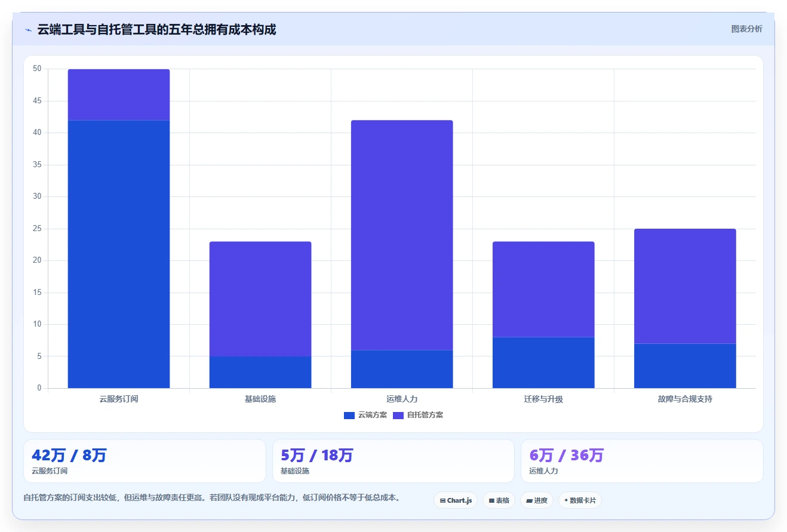Screen dimensions: 787x532
Task: Click the purple 自托管 bar segment for 运维人力
Action: tap(402, 235)
